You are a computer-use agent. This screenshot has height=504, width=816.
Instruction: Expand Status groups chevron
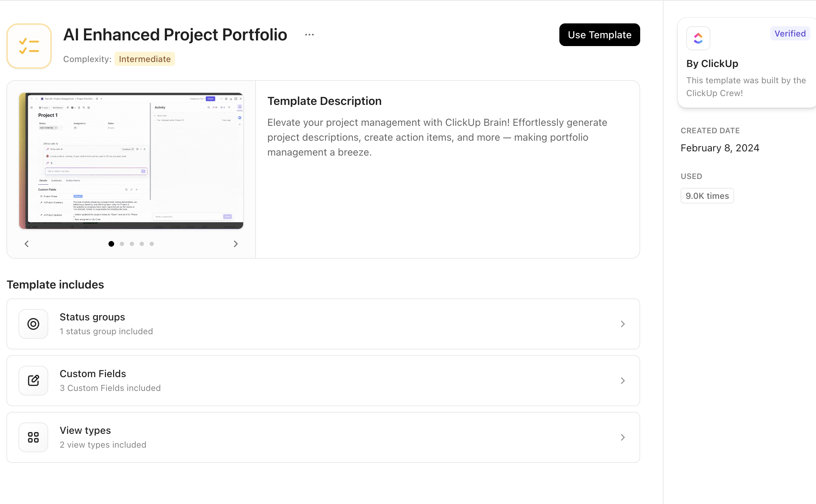(x=623, y=324)
